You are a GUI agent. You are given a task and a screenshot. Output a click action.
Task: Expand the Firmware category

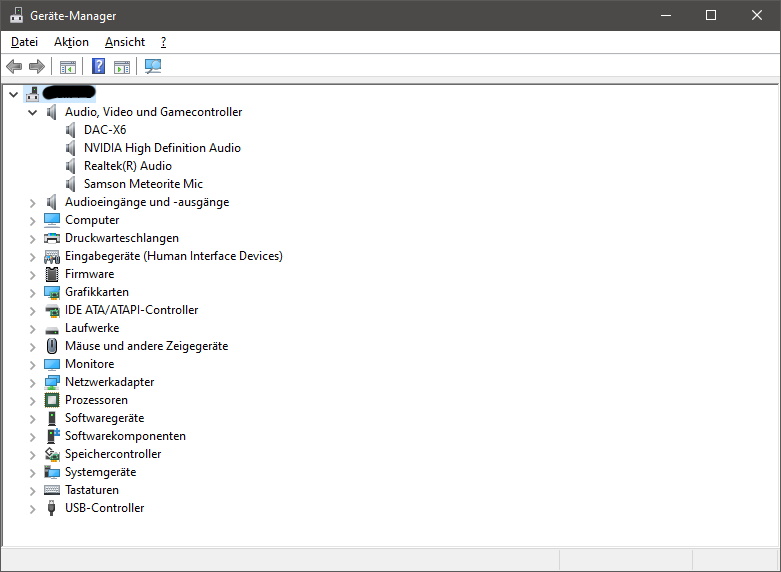pyautogui.click(x=32, y=275)
